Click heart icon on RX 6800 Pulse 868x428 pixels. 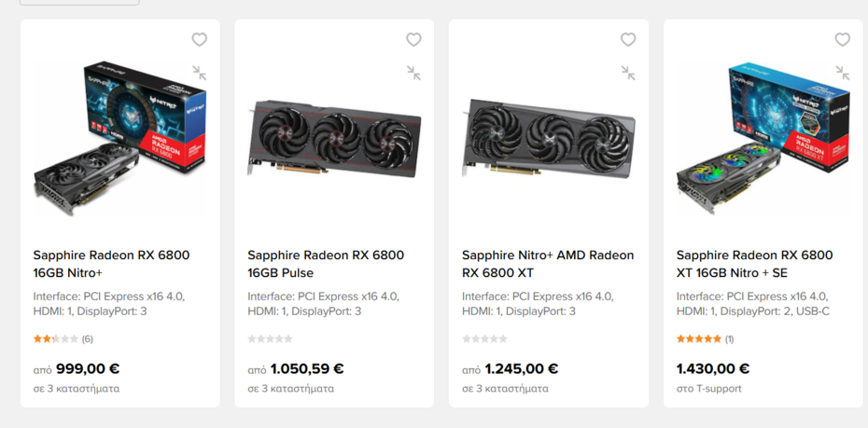pyautogui.click(x=413, y=39)
